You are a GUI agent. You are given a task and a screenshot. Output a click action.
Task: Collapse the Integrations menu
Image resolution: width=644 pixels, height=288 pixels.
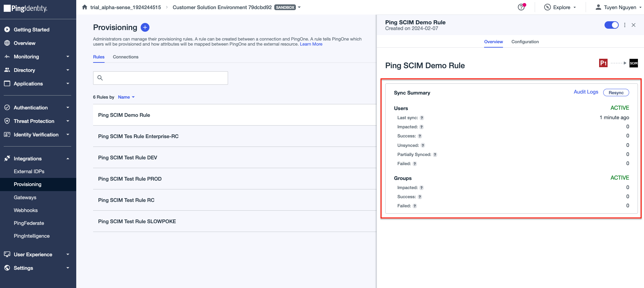click(68, 159)
